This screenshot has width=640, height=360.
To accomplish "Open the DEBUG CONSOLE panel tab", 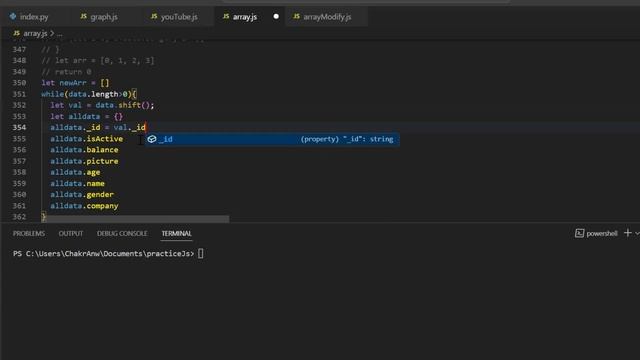I will [122, 233].
